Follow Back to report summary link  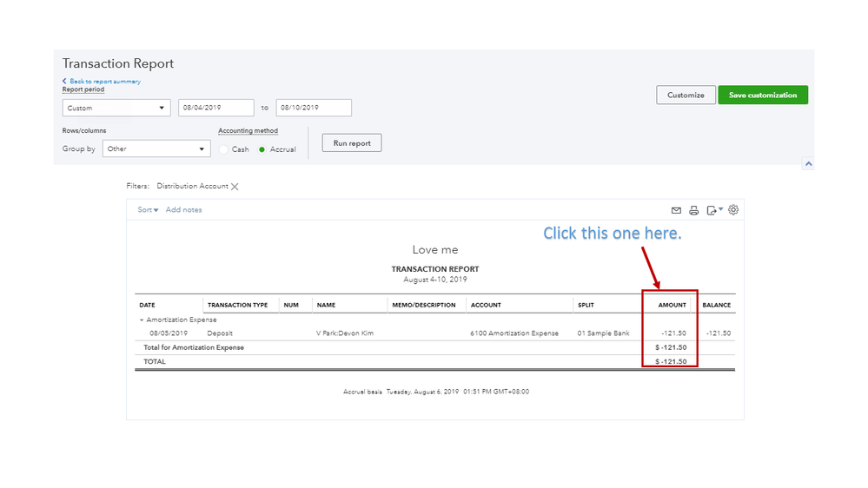click(105, 82)
